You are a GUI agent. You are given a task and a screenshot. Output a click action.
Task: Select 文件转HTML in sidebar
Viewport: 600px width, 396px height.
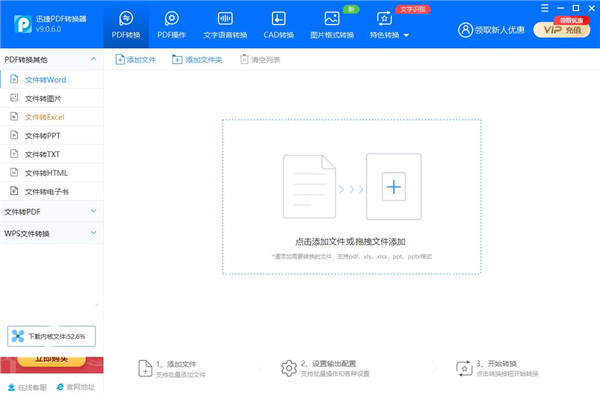click(52, 173)
